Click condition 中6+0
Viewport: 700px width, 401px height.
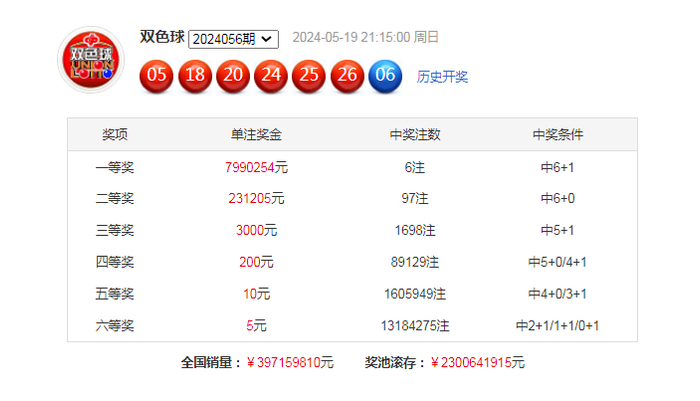coord(558,198)
